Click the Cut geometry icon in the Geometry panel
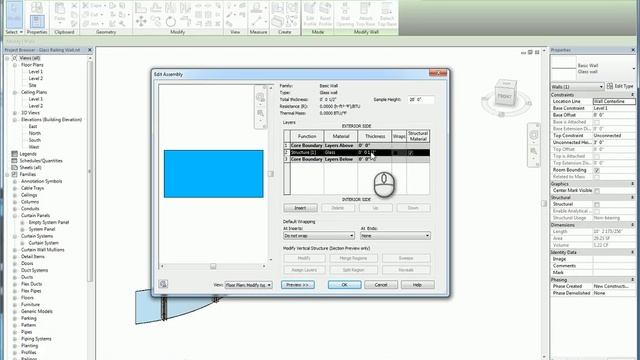Image resolution: width=640 pixels, height=360 pixels. pyautogui.click(x=86, y=15)
